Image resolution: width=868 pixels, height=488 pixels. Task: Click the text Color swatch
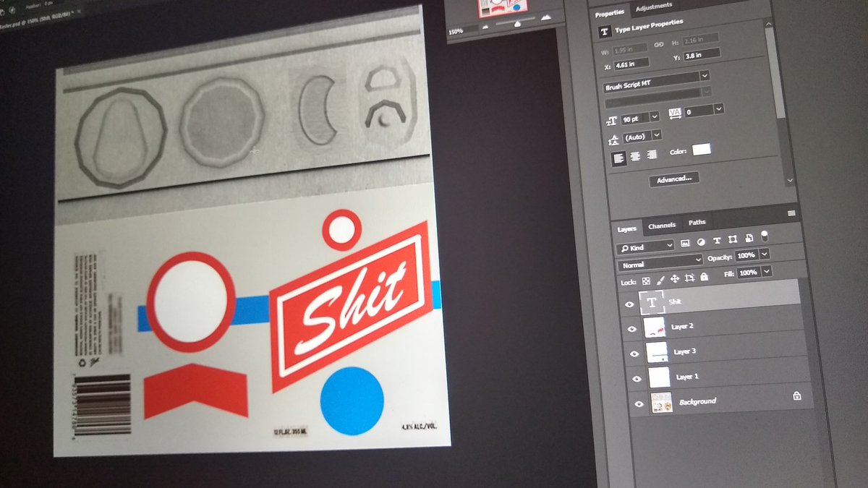[x=702, y=149]
